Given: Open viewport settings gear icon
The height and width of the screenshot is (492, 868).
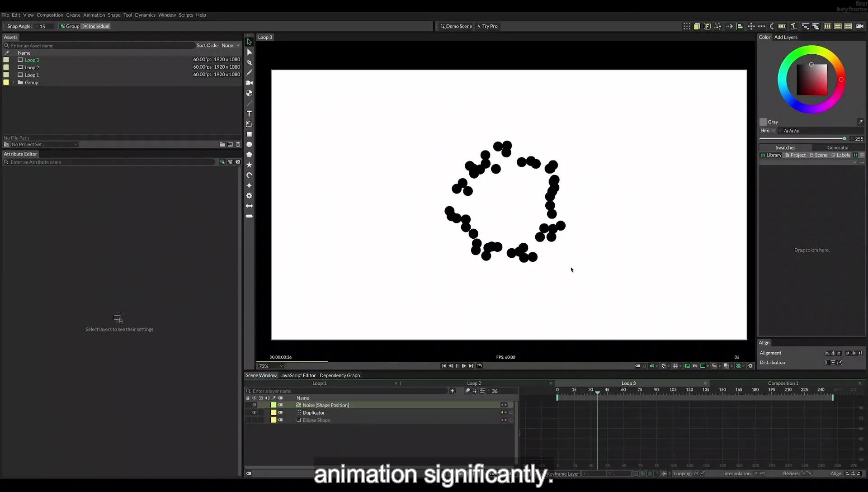Looking at the screenshot, I should 750,366.
